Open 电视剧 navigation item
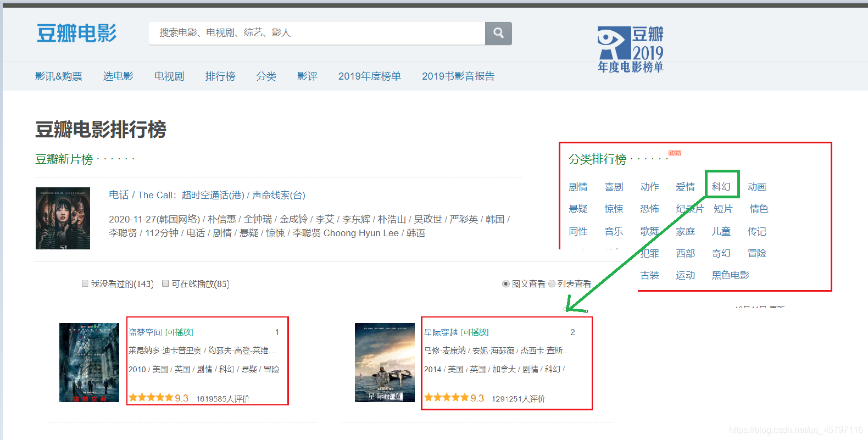Image resolution: width=868 pixels, height=440 pixels. (169, 76)
